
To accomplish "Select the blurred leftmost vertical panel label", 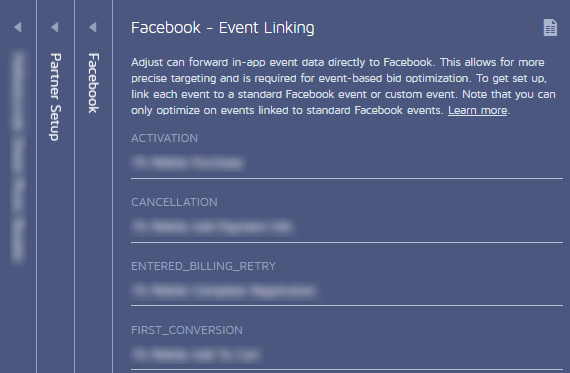I will coord(17,157).
